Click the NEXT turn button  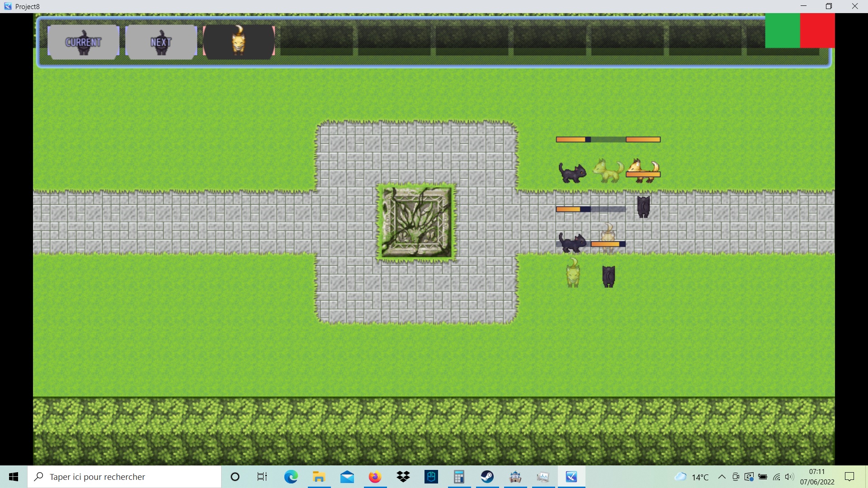pos(161,42)
